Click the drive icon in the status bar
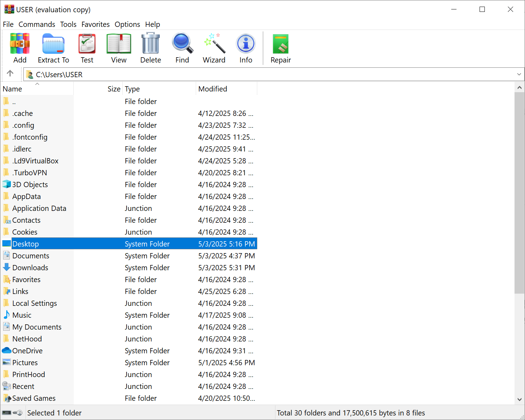 (x=7, y=412)
